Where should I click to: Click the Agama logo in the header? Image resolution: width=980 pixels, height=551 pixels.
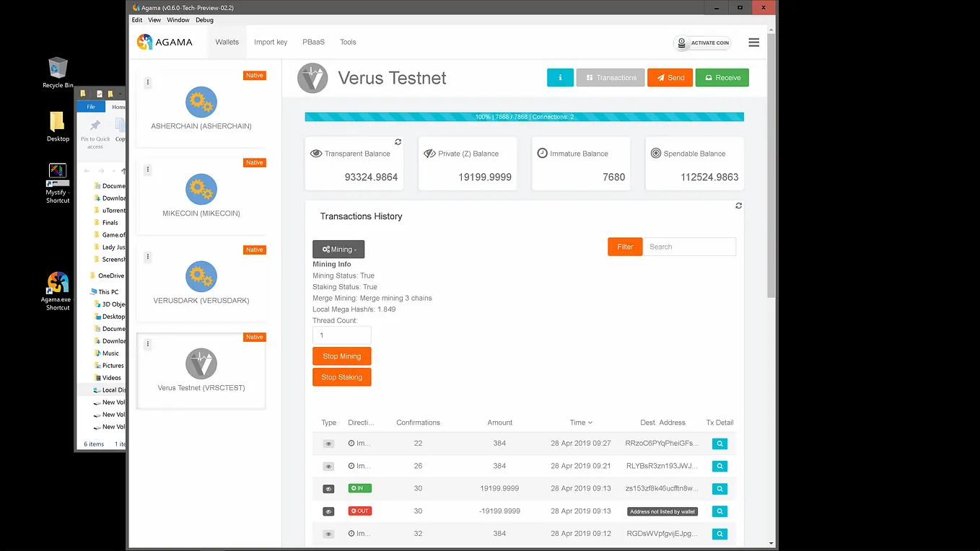point(165,42)
